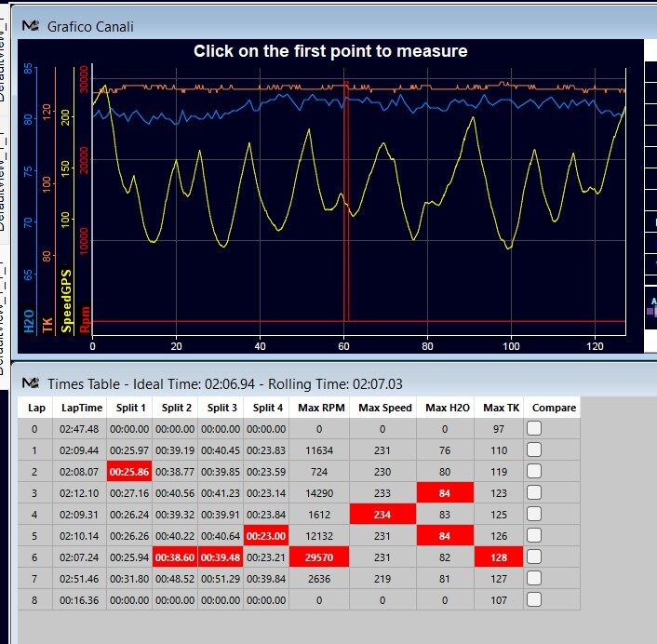
Task: Click the Max Speed column header
Action: 385,408
